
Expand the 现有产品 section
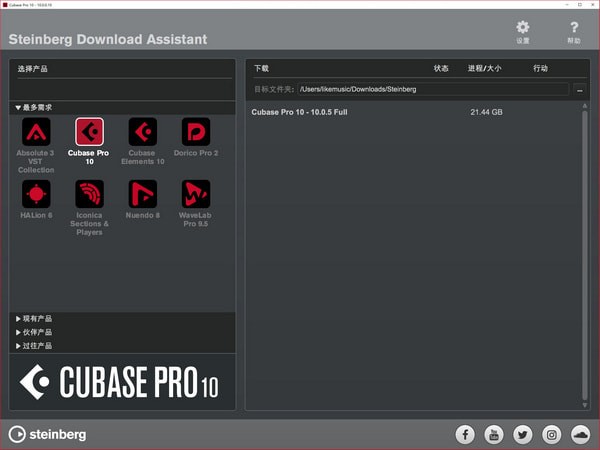coord(34,319)
